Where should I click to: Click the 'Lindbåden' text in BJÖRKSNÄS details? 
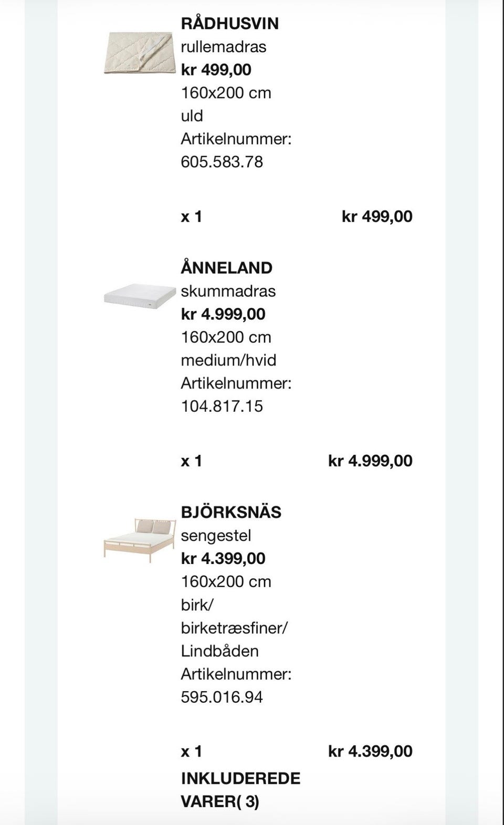pyautogui.click(x=219, y=651)
